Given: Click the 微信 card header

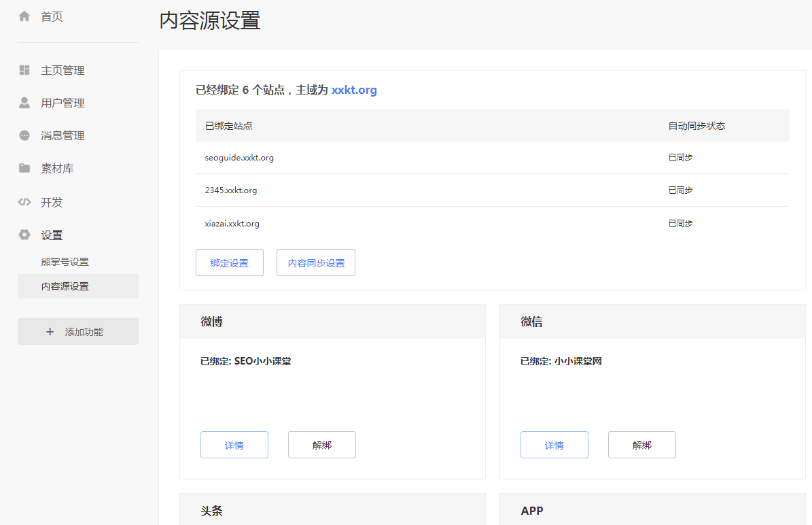Looking at the screenshot, I should pos(652,321).
